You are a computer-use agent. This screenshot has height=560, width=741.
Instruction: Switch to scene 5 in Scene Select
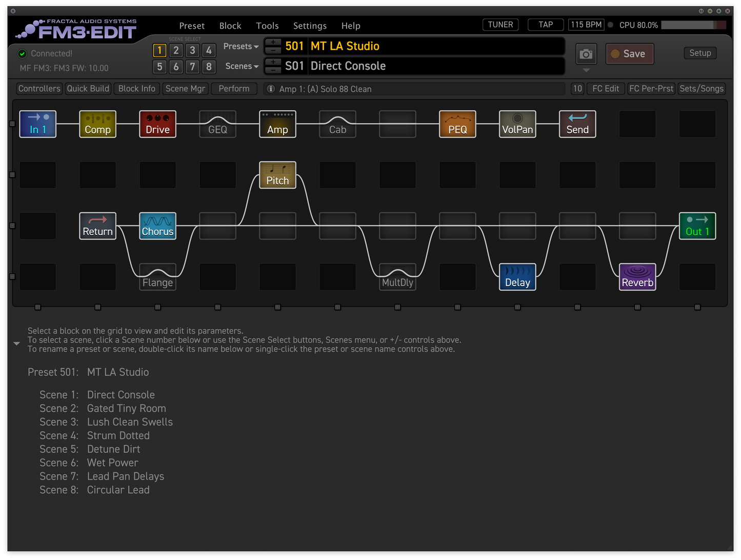[x=159, y=67]
